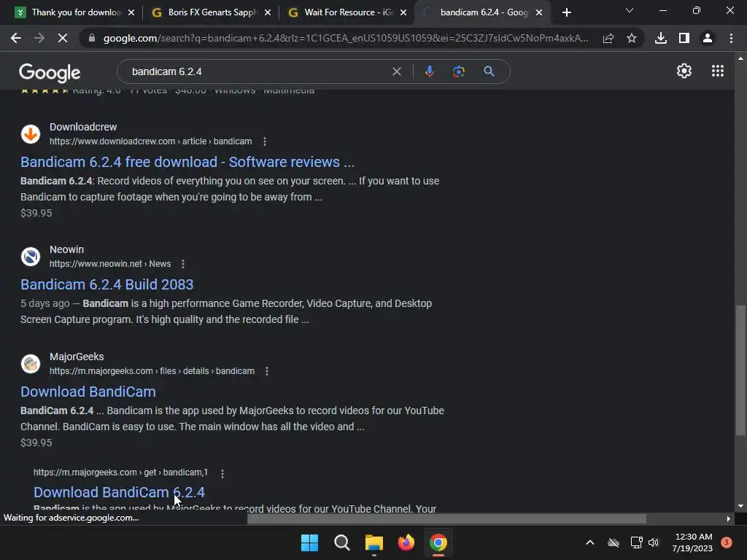747x560 pixels.
Task: Switch to the 'Thank you for download' tab
Action: [76, 12]
